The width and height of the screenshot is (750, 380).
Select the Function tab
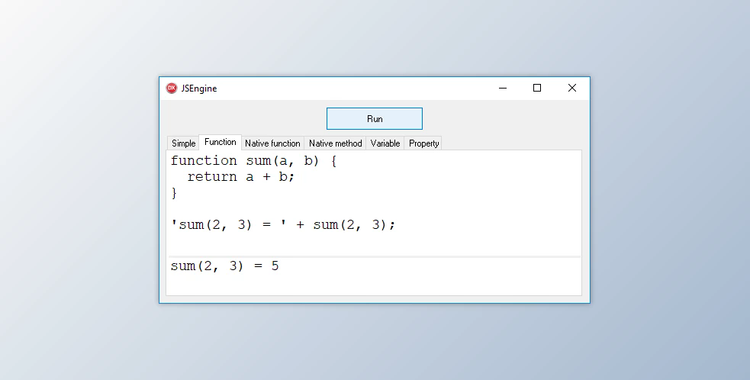220,142
